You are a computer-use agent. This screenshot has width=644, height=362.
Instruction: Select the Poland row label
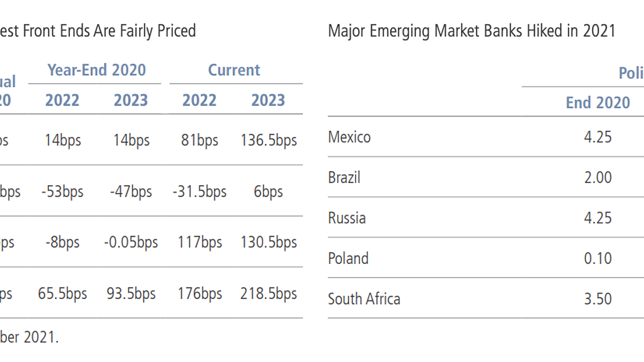coord(348,258)
